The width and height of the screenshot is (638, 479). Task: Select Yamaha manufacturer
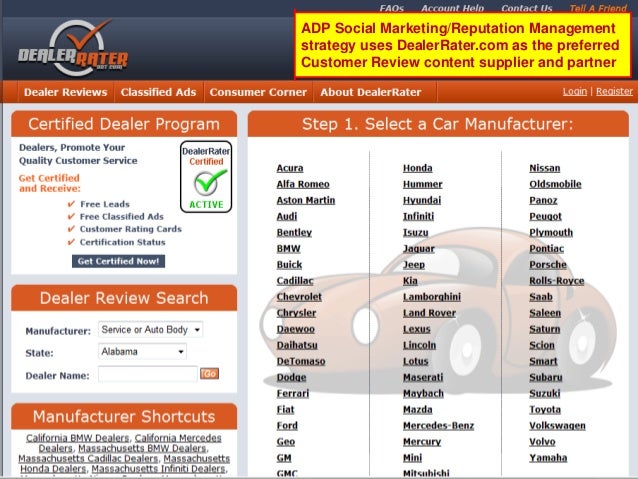coord(548,458)
